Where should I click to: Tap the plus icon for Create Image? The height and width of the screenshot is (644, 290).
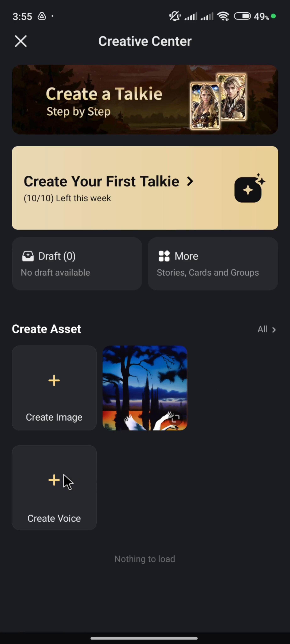(54, 380)
